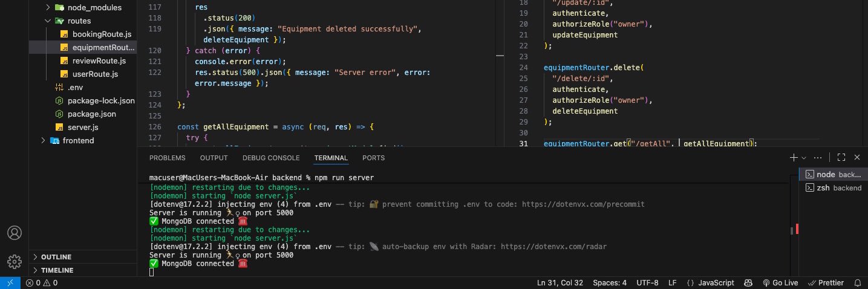Screen dimensions: 868x289
Task: Click Ln 31, Col 32 cursor position
Action: tap(560, 282)
